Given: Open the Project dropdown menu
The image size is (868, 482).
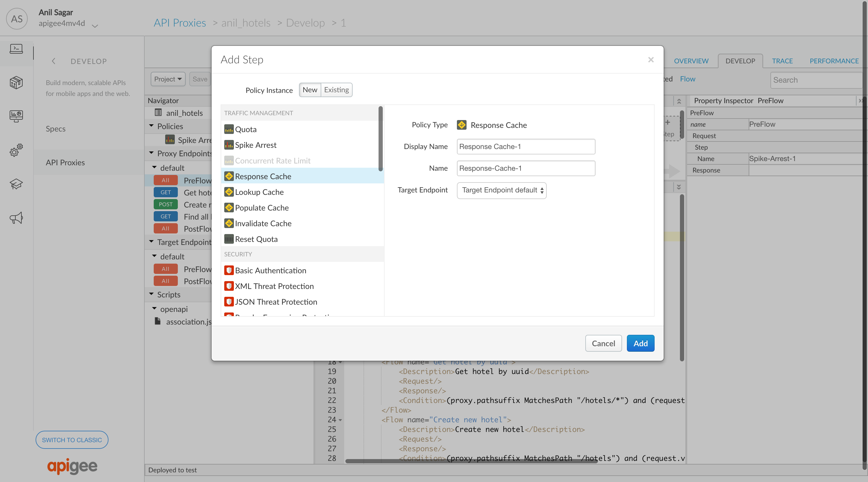Looking at the screenshot, I should point(168,79).
